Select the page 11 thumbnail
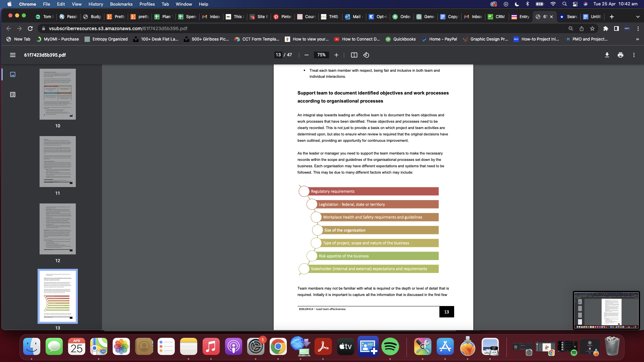The width and height of the screenshot is (644, 362). click(x=57, y=161)
